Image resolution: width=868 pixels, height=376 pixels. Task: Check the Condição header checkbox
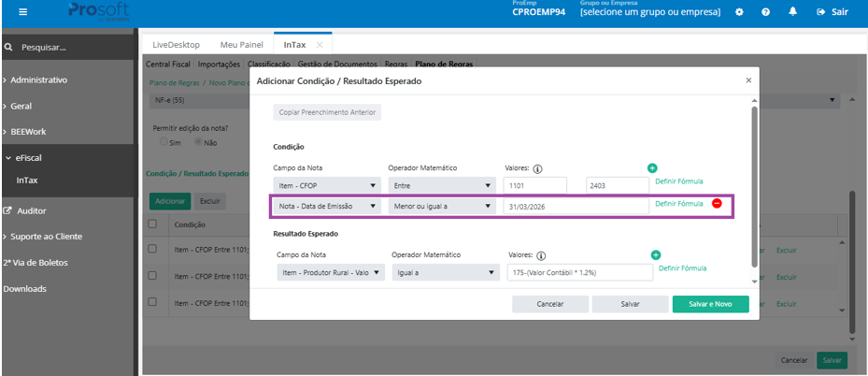(152, 224)
